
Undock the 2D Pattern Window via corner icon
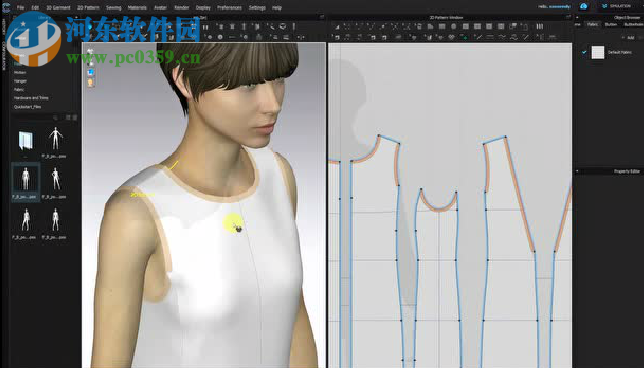[568, 17]
